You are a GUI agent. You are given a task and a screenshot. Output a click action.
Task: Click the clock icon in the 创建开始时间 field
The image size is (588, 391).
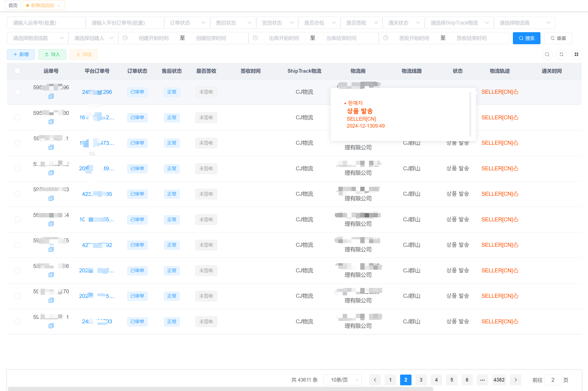pos(125,38)
